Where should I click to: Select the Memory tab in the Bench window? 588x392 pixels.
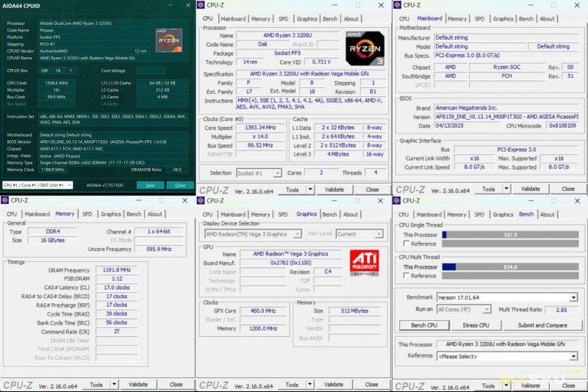pos(456,214)
